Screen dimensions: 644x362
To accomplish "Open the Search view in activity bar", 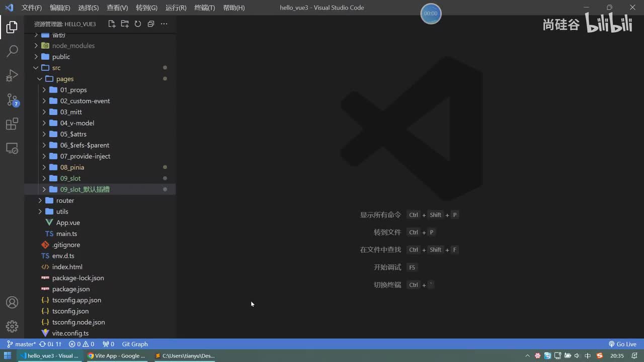I will (12, 51).
